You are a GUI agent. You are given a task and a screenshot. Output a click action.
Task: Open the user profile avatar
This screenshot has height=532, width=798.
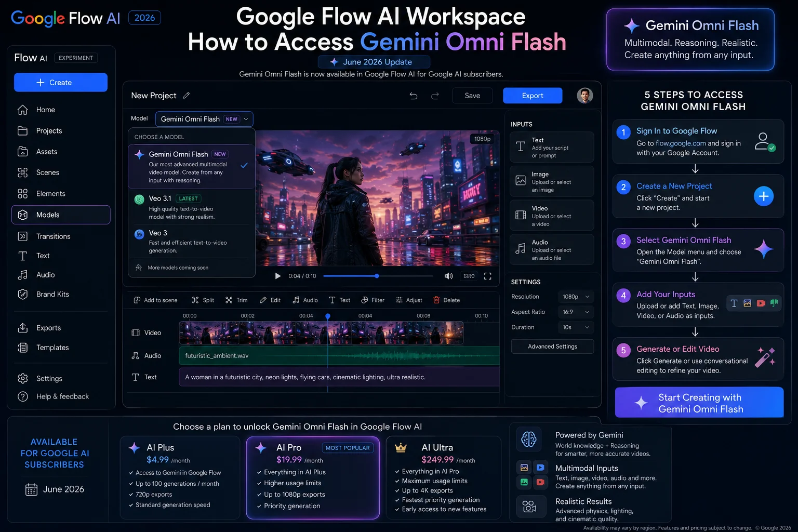coord(585,96)
